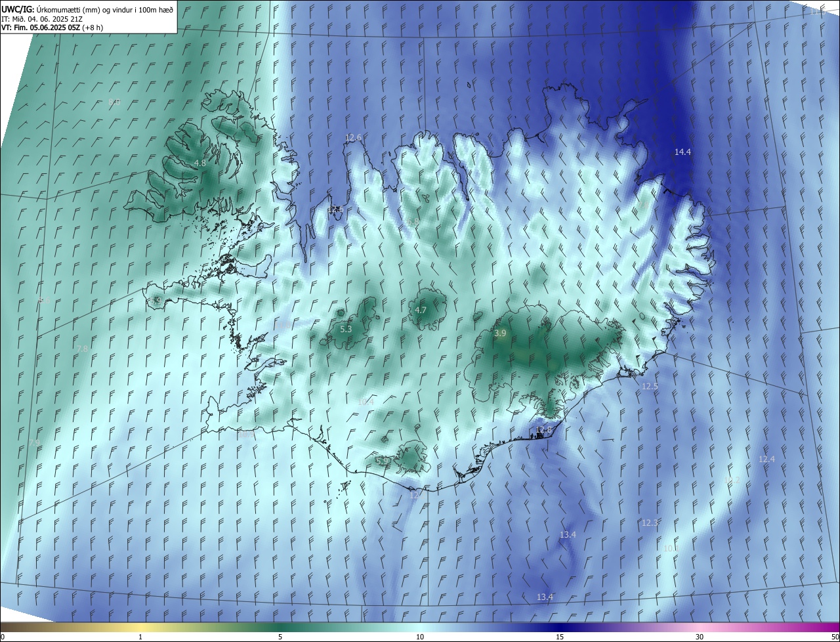This screenshot has height=642, width=840.
Task: Click the 12.5 value label off the southeast coast
Action: [x=650, y=387]
